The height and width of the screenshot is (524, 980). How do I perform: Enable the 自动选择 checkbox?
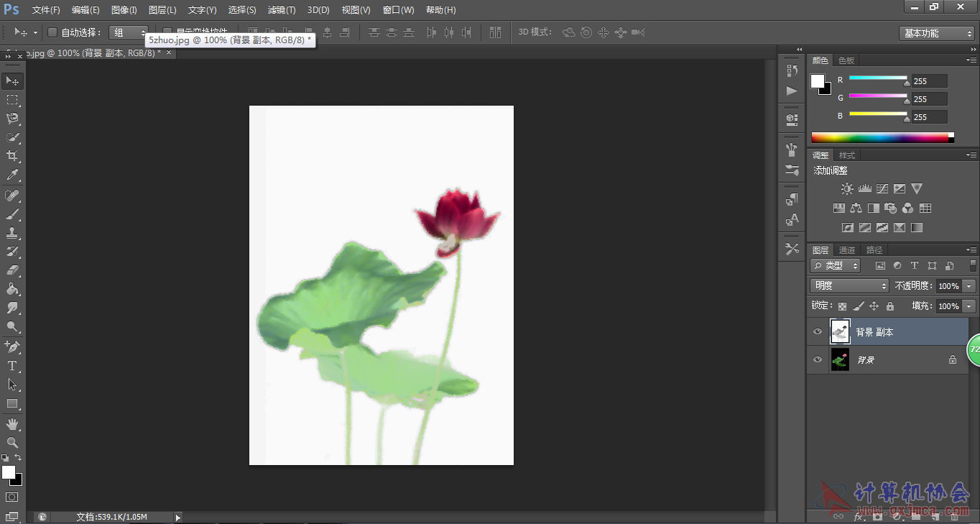coord(52,32)
